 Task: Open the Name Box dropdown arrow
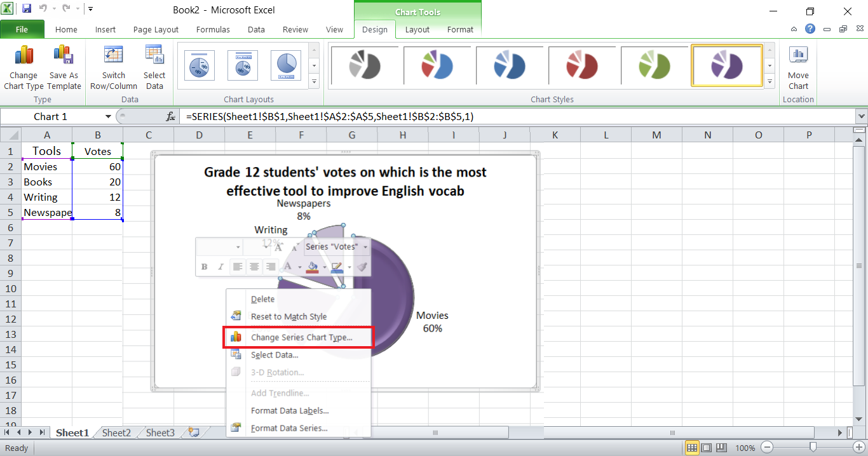108,117
